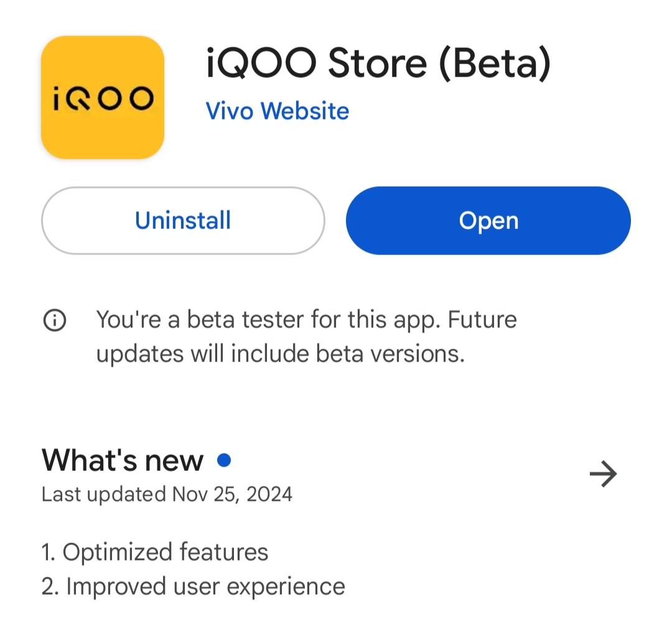Select the What's new heading
Screen dimensions: 672x627
[x=123, y=460]
